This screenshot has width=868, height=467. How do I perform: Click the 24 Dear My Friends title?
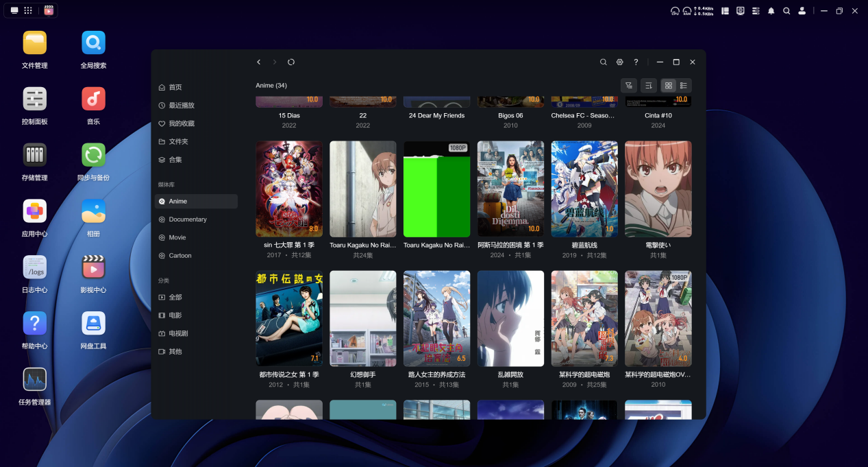pyautogui.click(x=437, y=116)
